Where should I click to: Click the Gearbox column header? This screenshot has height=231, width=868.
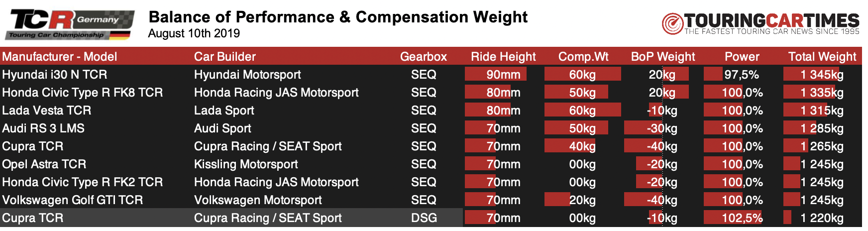click(424, 57)
